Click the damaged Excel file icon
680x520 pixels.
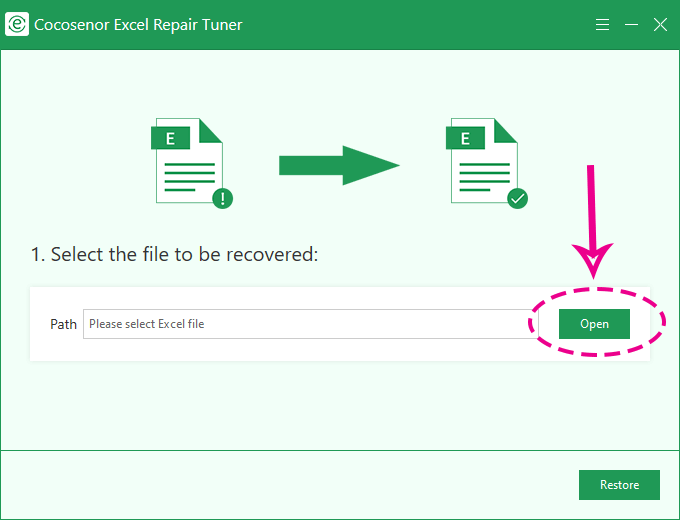pyautogui.click(x=192, y=163)
